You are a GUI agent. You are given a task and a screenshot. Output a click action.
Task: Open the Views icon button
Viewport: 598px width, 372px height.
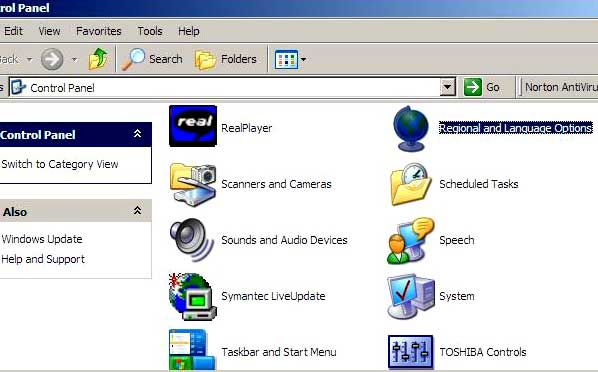(286, 59)
